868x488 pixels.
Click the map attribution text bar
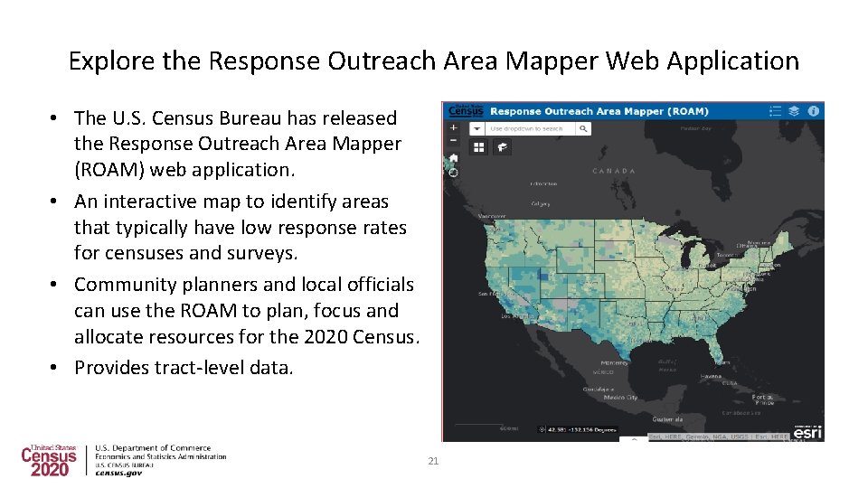pos(719,436)
